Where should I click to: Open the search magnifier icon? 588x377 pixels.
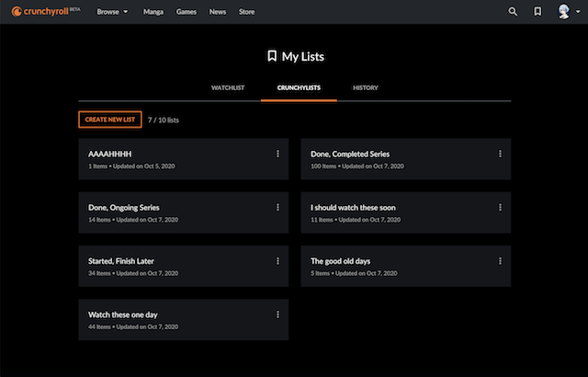513,12
